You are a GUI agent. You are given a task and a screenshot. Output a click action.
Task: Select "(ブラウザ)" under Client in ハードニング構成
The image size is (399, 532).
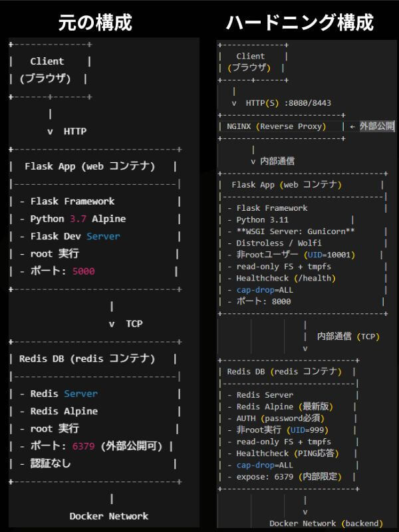(x=249, y=68)
